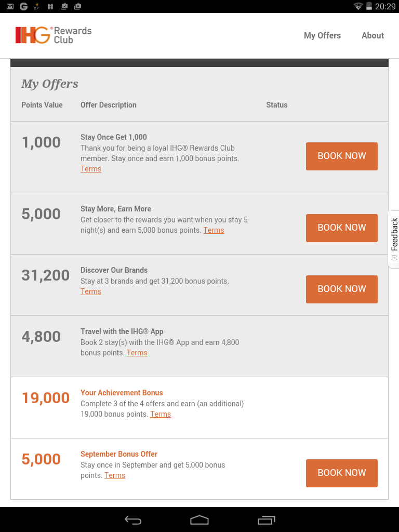View Terms of Travel with IHG App
The width and height of the screenshot is (399, 532).
[137, 353]
